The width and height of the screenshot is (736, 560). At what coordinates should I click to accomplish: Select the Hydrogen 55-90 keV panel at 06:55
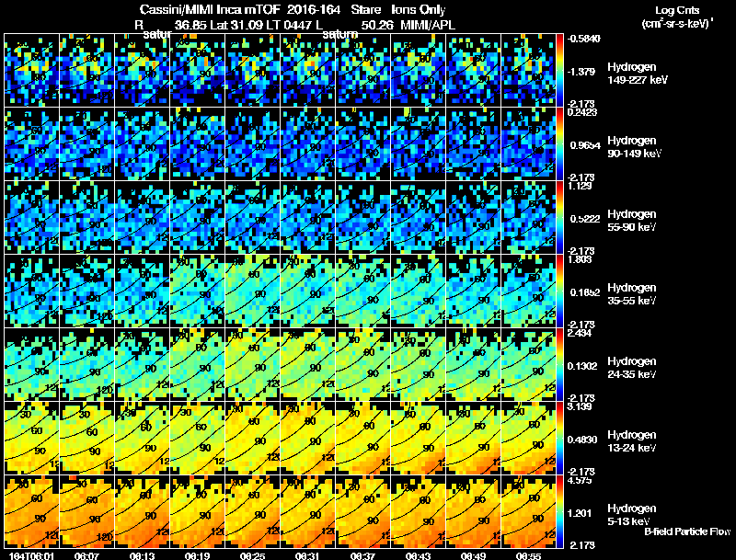(528, 217)
